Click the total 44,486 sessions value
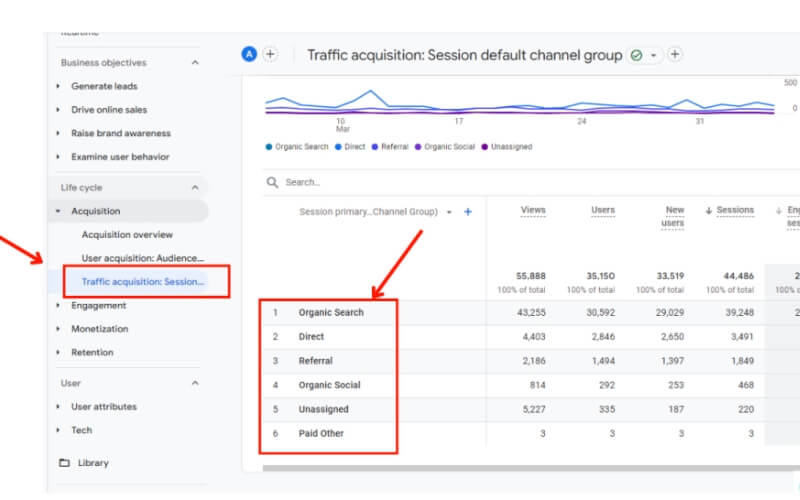 [x=739, y=276]
